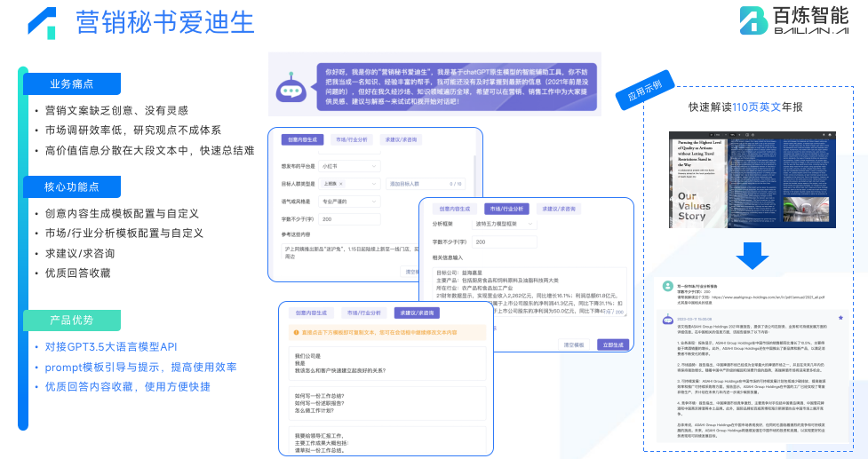Expand the 目标人群类型 dropdown with 上班族
The width and height of the screenshot is (868, 459).
tap(349, 184)
